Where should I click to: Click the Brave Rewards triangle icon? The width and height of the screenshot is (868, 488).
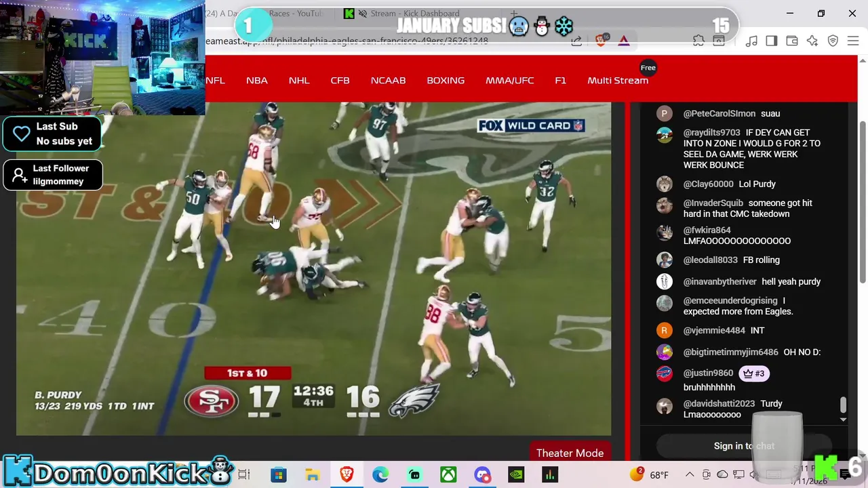pyautogui.click(x=624, y=41)
